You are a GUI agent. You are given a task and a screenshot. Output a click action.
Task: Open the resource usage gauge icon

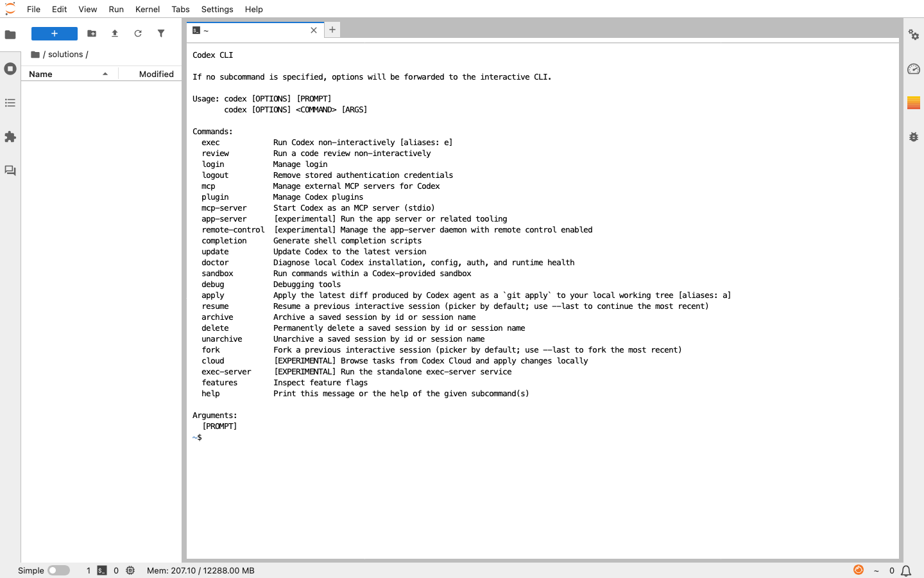tap(914, 69)
